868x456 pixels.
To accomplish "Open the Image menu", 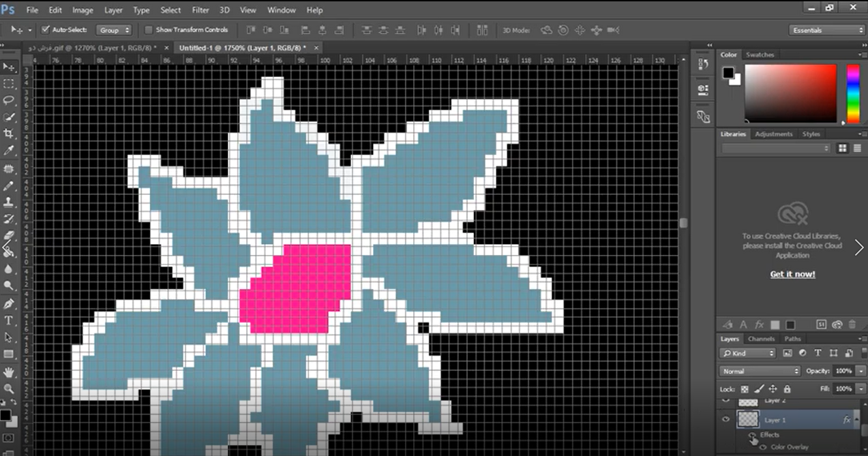I will tap(83, 10).
